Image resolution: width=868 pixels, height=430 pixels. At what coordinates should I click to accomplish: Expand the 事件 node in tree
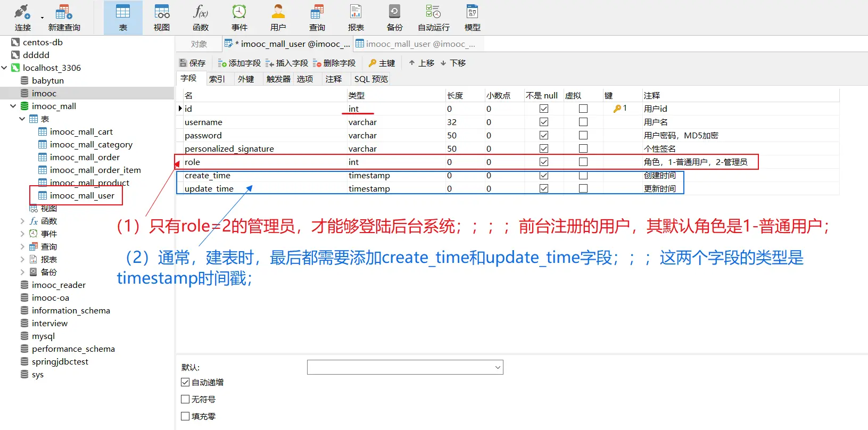click(22, 234)
